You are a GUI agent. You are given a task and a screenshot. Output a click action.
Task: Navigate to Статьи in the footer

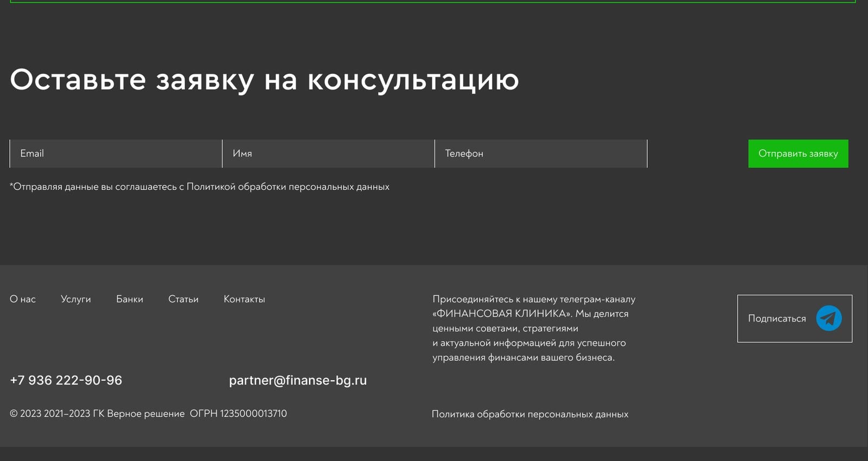pyautogui.click(x=183, y=299)
